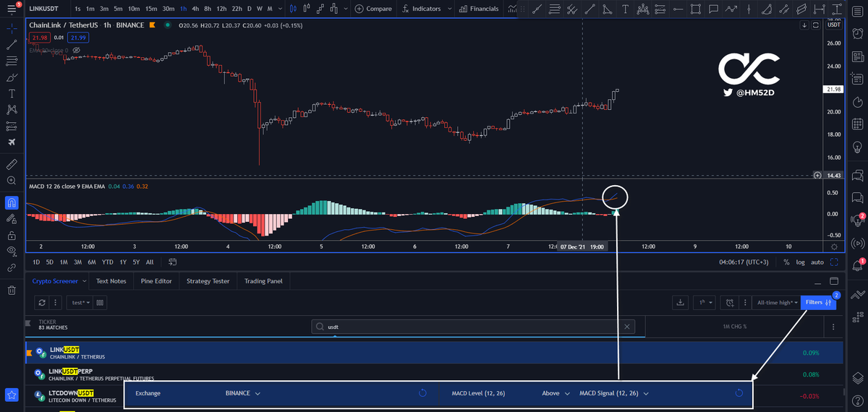This screenshot has width=868, height=412.
Task: Select the 1D date range
Action: (37, 262)
